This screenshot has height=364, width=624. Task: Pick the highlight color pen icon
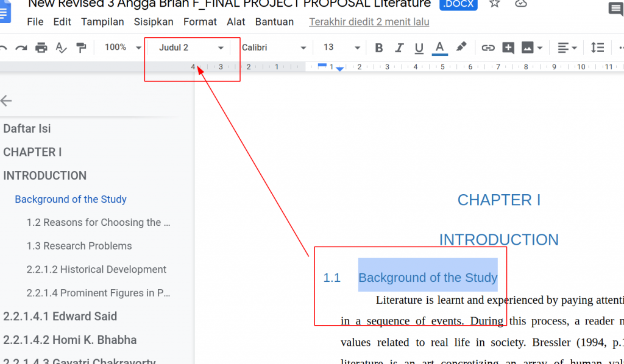461,47
